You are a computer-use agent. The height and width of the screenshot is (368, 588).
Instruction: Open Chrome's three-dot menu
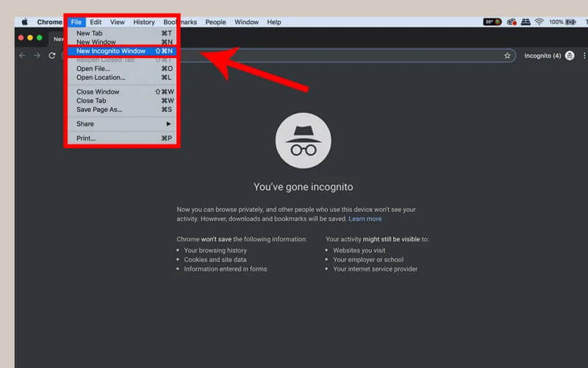pyautogui.click(x=584, y=56)
